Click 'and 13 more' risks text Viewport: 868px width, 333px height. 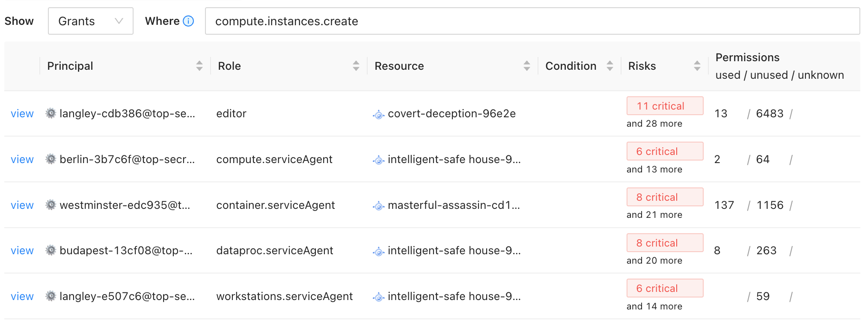[x=654, y=169]
